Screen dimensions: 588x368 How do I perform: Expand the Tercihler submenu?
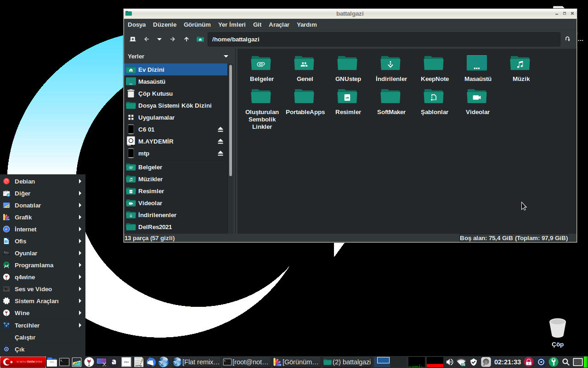tap(43, 325)
